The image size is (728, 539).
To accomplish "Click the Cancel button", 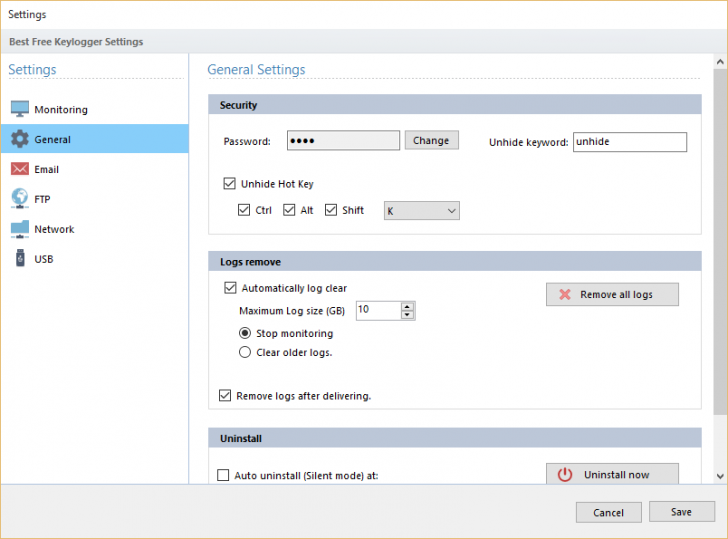I will pyautogui.click(x=609, y=513).
